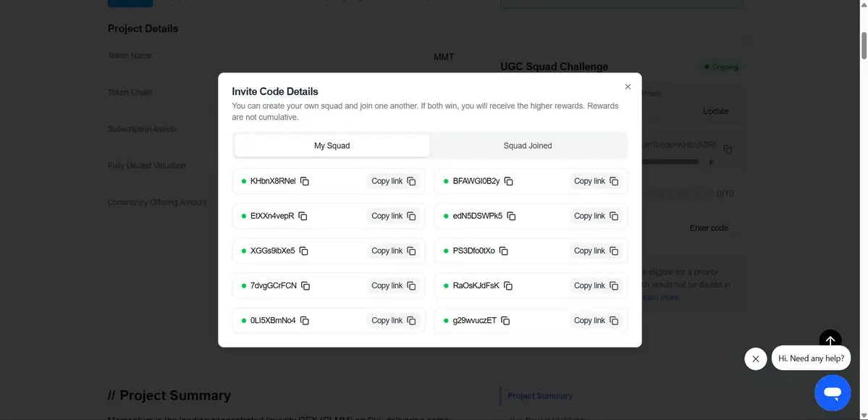
Task: Copy invite code RaOsKJdFsK icon
Action: coord(508,285)
